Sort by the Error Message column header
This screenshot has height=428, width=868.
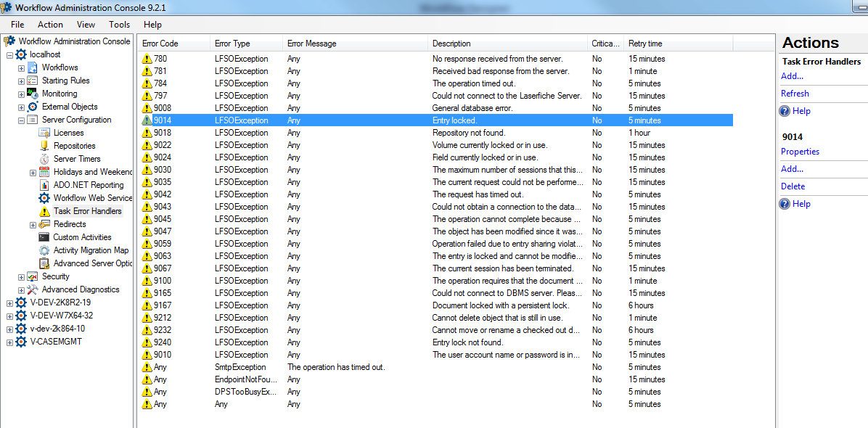(x=356, y=44)
